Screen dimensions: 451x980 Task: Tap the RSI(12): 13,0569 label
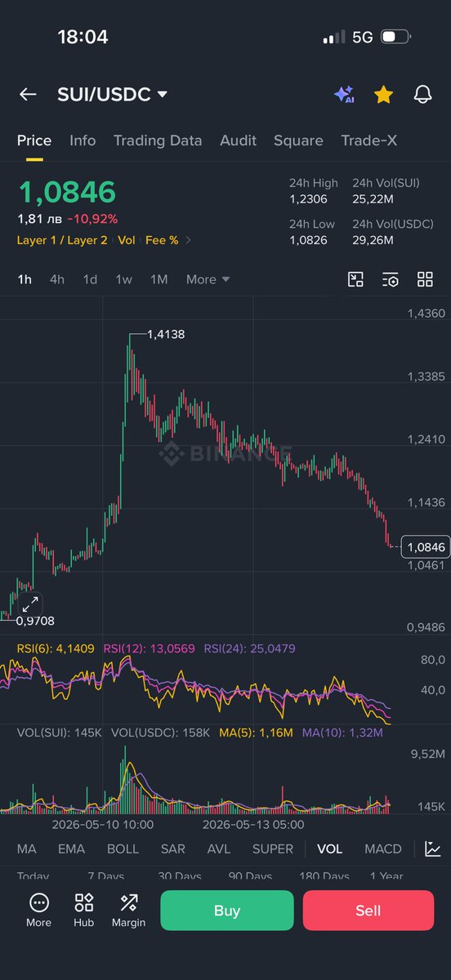click(149, 648)
